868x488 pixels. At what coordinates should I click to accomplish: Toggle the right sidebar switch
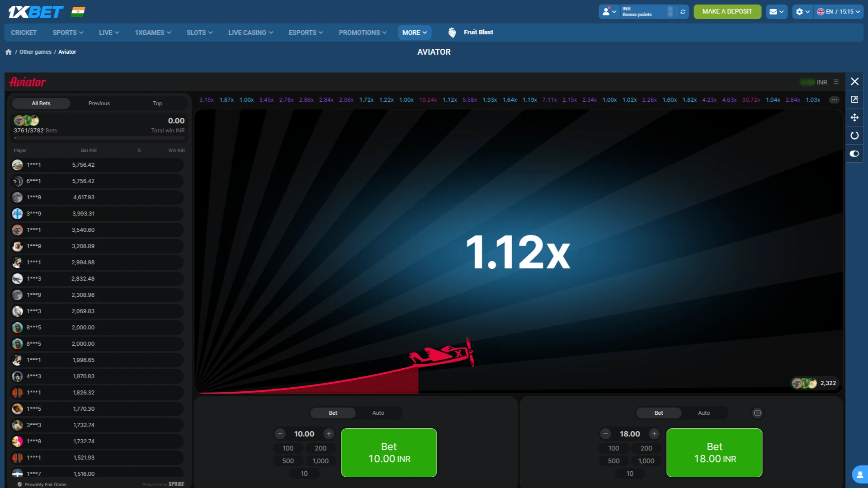pos(854,154)
